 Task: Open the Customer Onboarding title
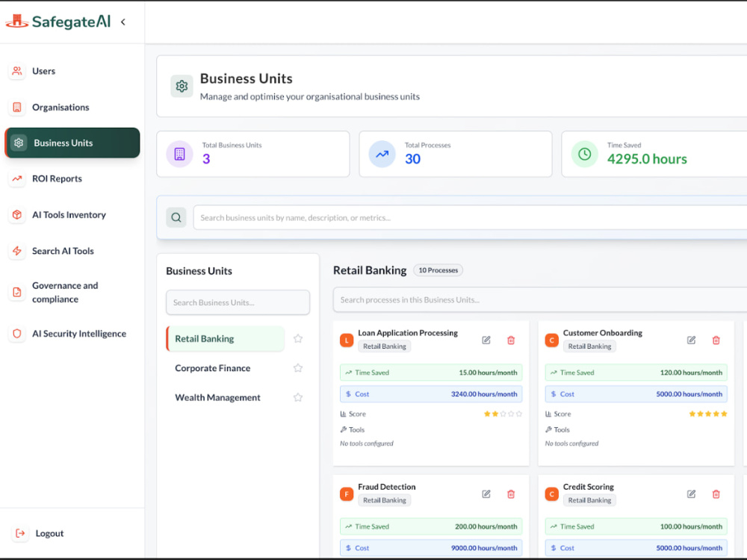[x=603, y=333]
